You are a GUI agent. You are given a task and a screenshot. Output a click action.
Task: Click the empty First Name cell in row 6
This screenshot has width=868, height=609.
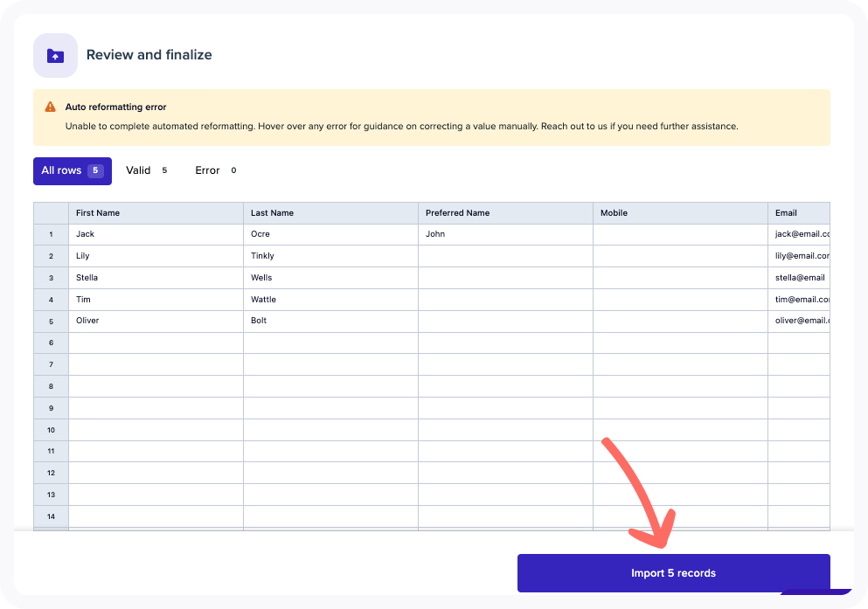(156, 342)
